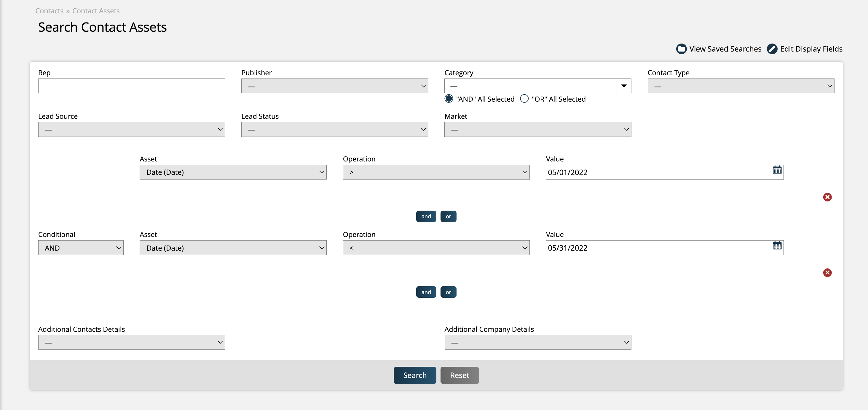This screenshot has height=410, width=868.
Task: Click the Edit Display Fields pencil icon
Action: (772, 49)
